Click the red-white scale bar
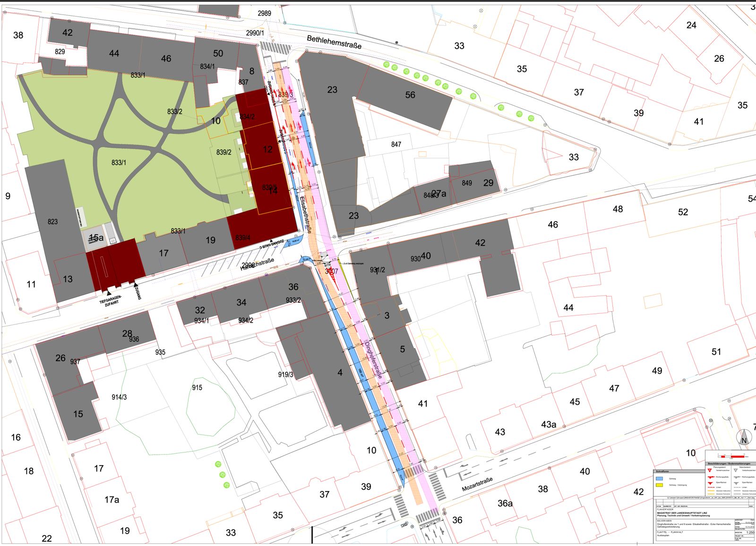756x546 pixels. 731,457
